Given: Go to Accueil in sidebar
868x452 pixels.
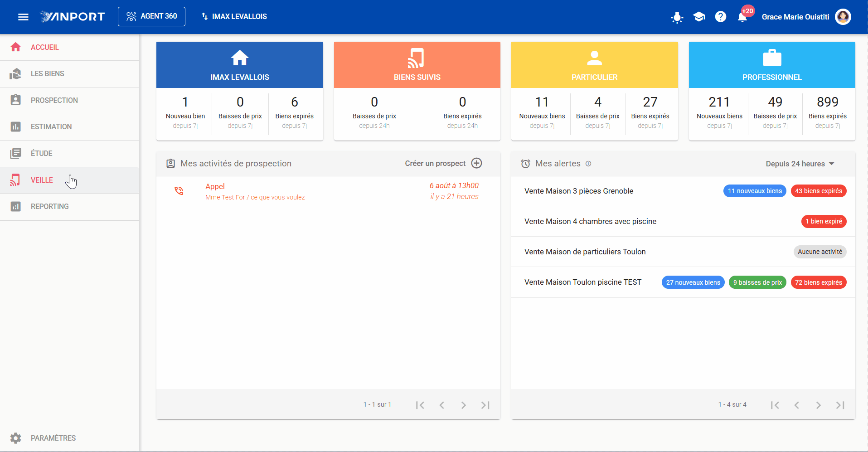Looking at the screenshot, I should (x=69, y=47).
